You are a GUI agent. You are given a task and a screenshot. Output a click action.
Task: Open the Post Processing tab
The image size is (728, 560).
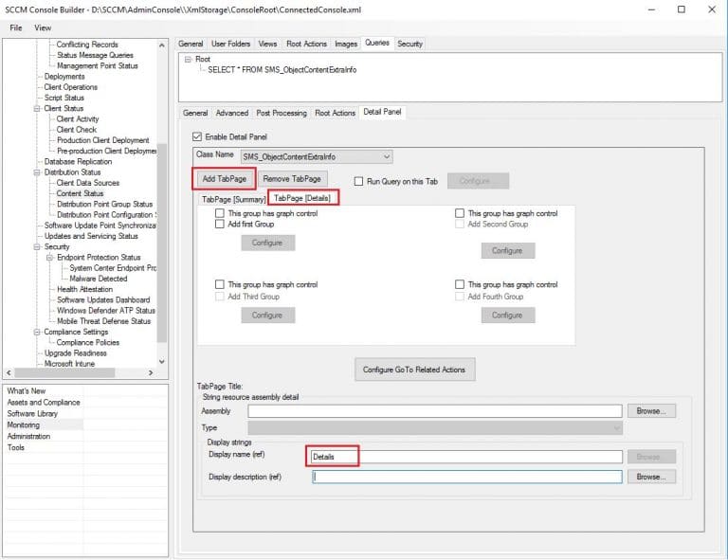[x=282, y=113]
